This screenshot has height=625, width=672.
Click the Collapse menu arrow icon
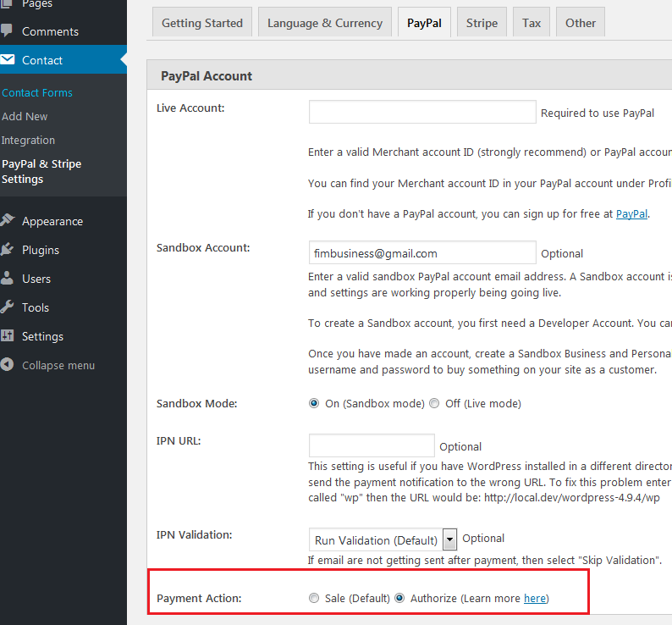click(7, 364)
